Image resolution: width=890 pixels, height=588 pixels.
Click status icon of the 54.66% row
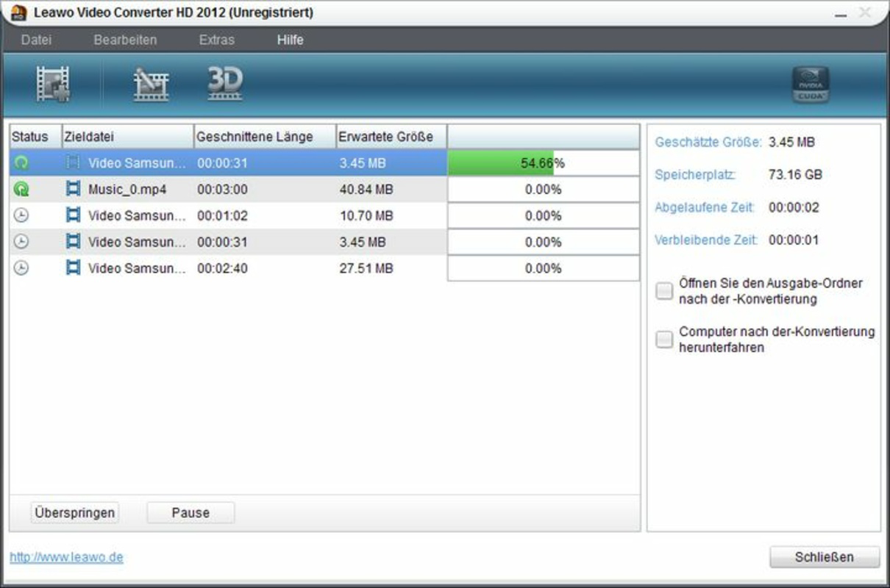pyautogui.click(x=21, y=163)
